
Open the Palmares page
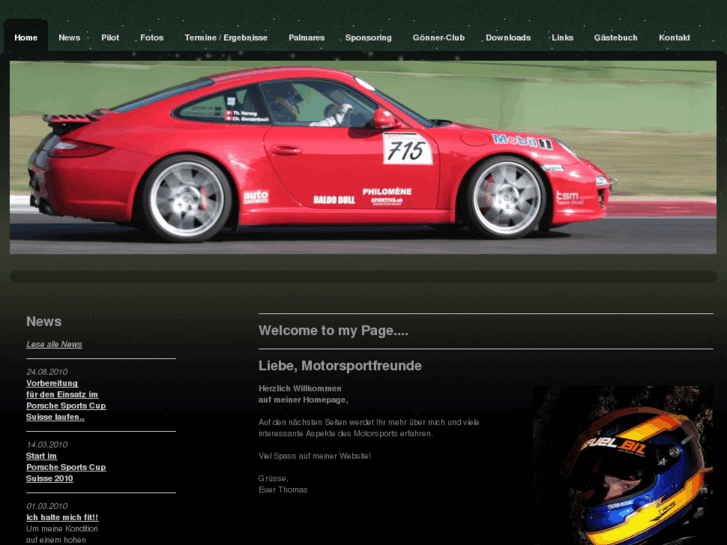(x=306, y=38)
